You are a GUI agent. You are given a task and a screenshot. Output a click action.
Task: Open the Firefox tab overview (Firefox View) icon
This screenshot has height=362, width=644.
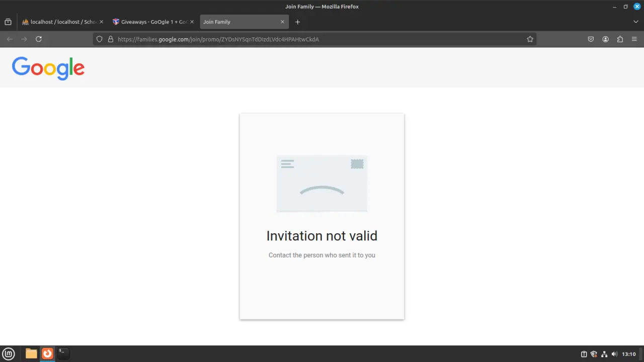8,22
